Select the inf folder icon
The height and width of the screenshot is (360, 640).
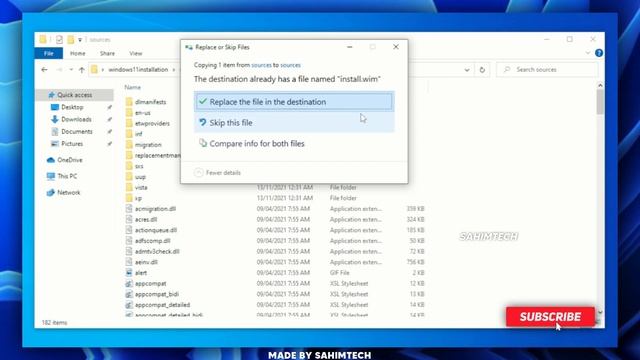pos(129,134)
